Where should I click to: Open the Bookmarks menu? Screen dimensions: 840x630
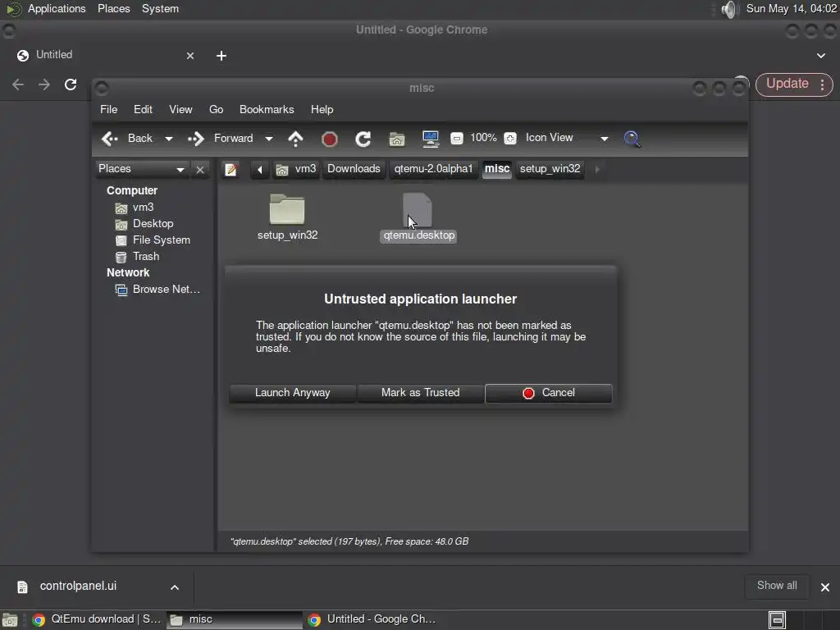[267, 109]
